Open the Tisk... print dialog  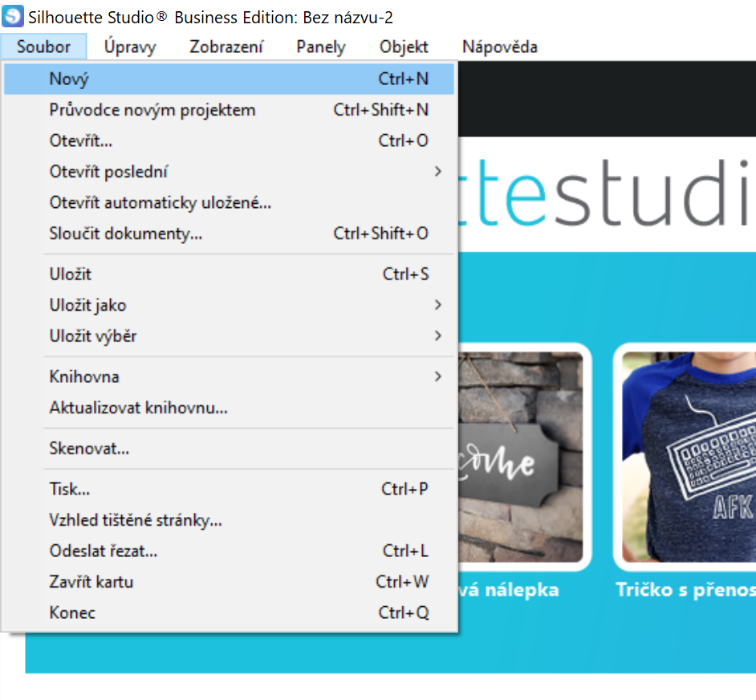pyautogui.click(x=69, y=489)
